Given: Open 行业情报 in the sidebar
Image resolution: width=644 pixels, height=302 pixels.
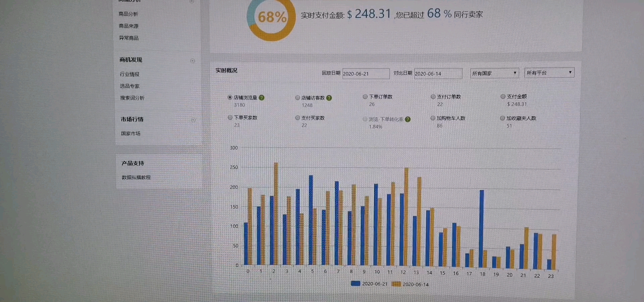Looking at the screenshot, I should pos(129,74).
